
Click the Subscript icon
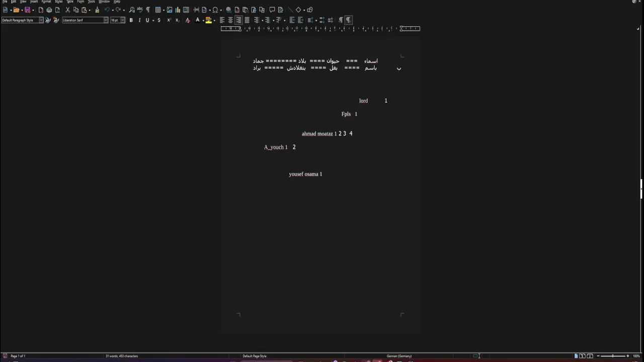[177, 20]
